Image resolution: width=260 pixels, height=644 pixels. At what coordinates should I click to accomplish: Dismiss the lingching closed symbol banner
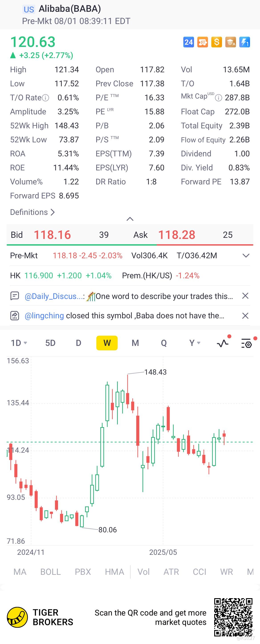pyautogui.click(x=245, y=316)
